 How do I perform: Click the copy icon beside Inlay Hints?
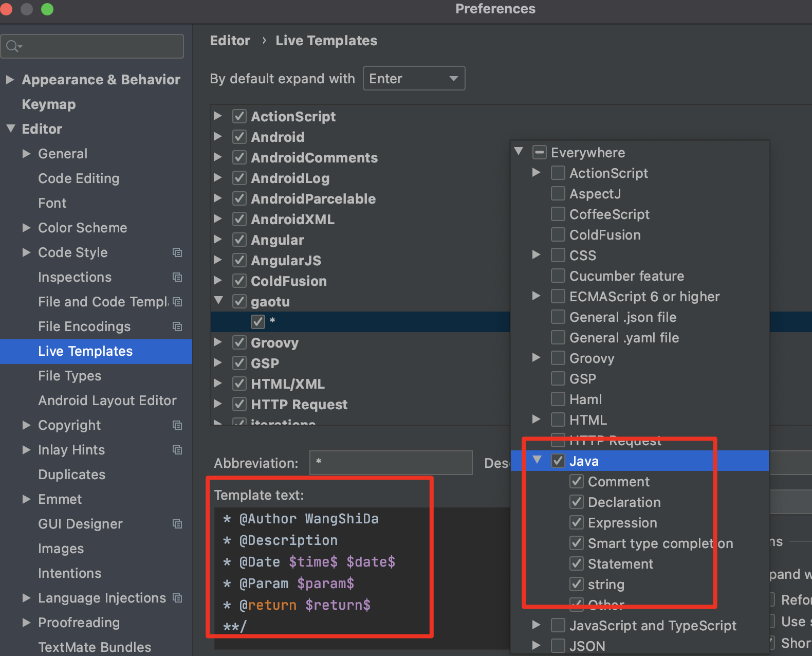(x=177, y=450)
